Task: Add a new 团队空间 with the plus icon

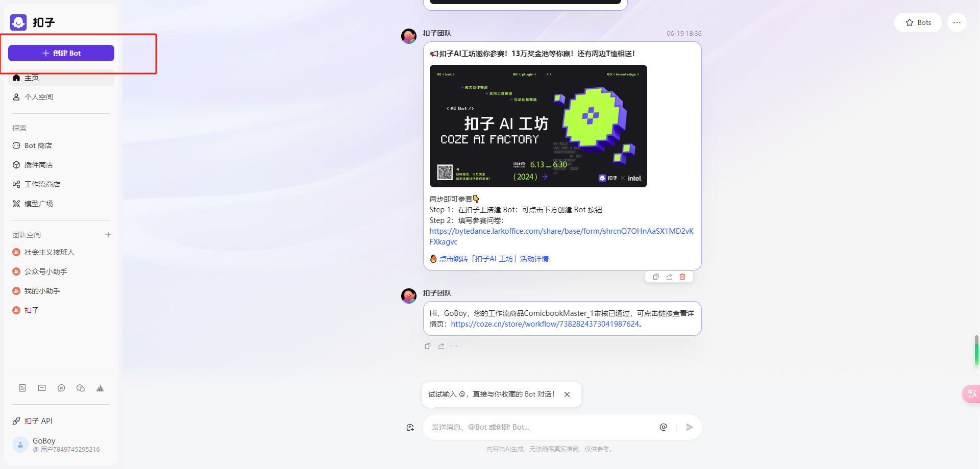Action: pyautogui.click(x=108, y=235)
